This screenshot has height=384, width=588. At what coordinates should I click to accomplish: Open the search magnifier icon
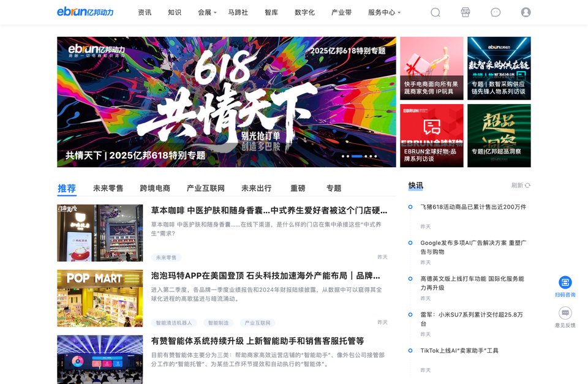(x=435, y=12)
